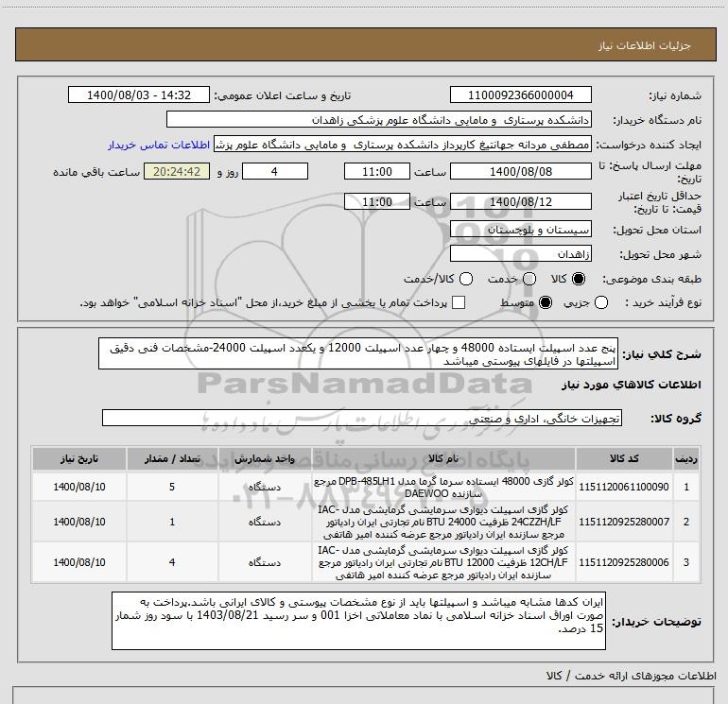Click quantity 4 in row 3
Image resolution: width=728 pixels, height=704 pixels.
point(172,562)
